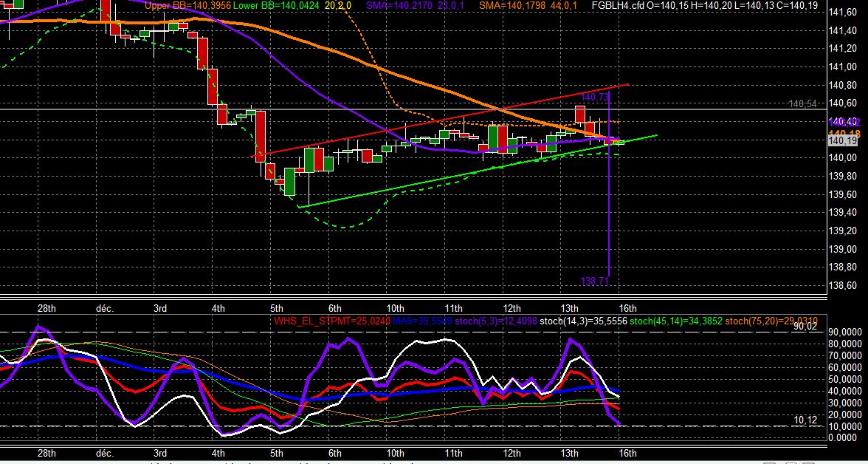The image size is (868, 464).
Task: Click the 12th date under the price chart
Action: [x=512, y=309]
